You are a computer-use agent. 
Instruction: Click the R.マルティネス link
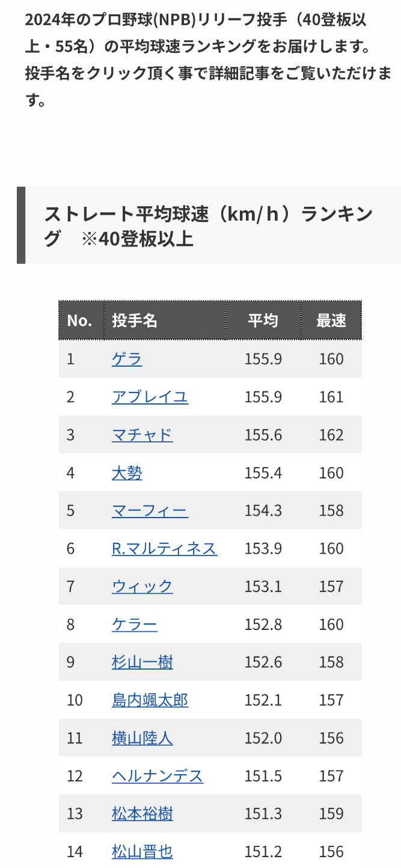[164, 548]
